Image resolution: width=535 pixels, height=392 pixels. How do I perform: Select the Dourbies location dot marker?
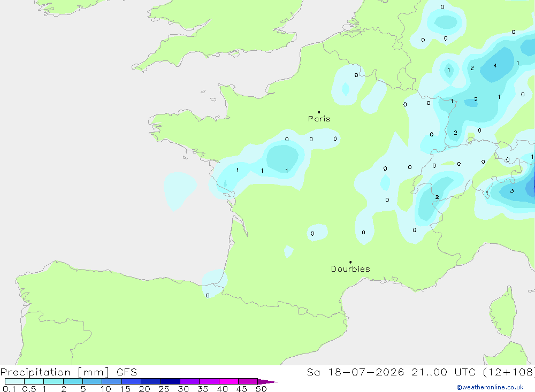click(x=350, y=262)
